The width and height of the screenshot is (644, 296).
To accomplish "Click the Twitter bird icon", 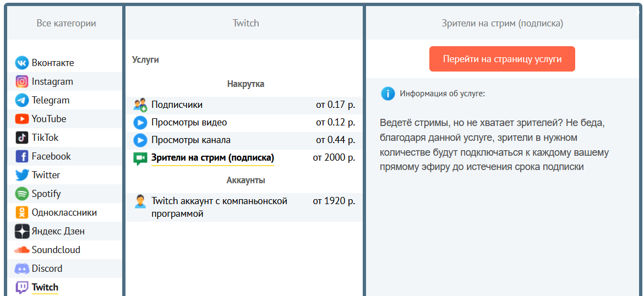I will [22, 176].
